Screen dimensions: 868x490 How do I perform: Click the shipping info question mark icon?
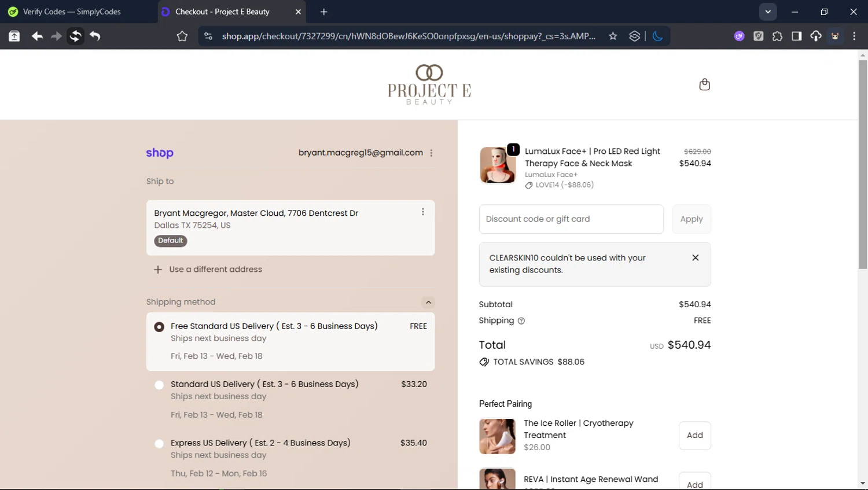click(x=521, y=321)
